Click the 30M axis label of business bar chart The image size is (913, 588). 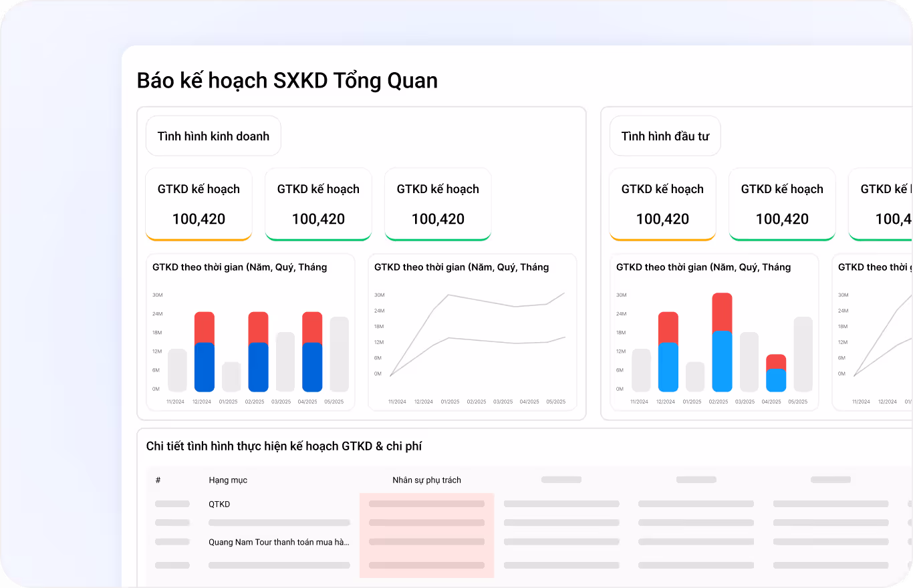click(157, 295)
